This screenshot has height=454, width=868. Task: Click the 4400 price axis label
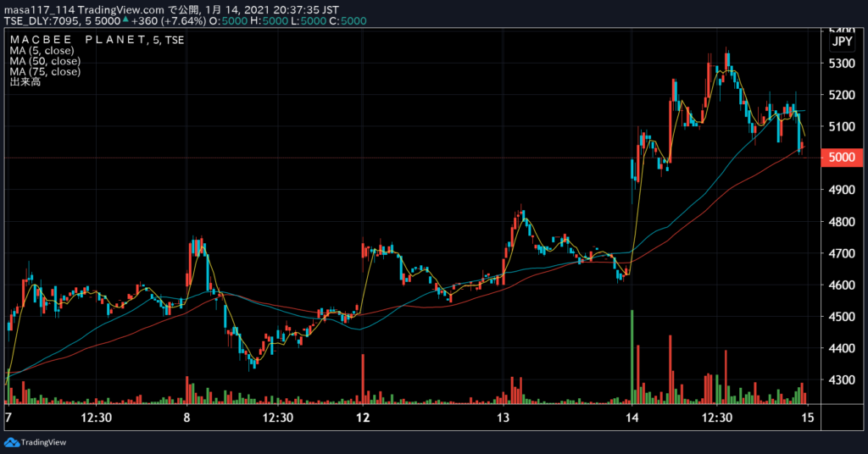click(x=842, y=348)
